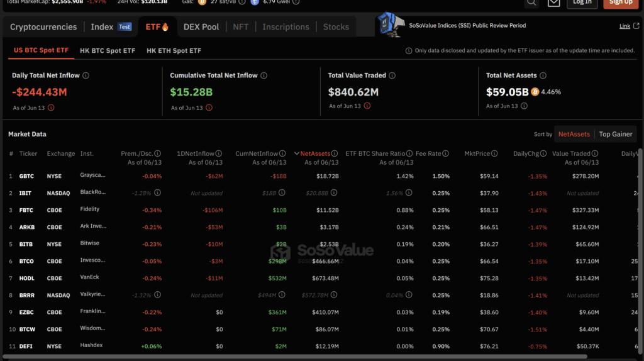644x361 pixels.
Task: Sort table by NetAssets column header
Action: tap(316, 153)
